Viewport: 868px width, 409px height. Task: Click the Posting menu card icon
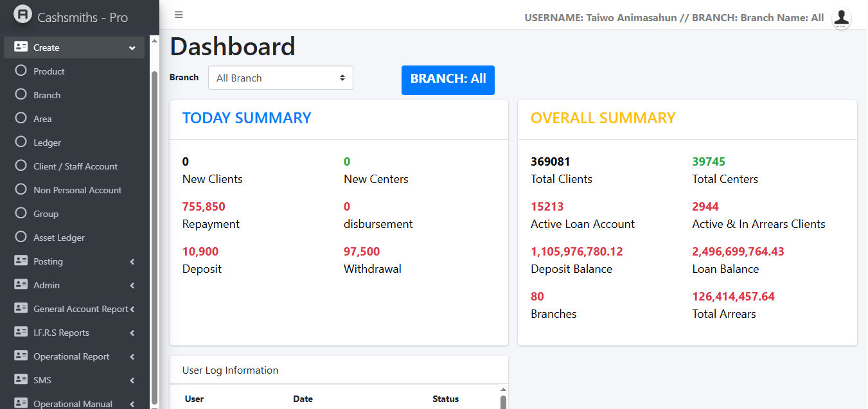tap(21, 261)
